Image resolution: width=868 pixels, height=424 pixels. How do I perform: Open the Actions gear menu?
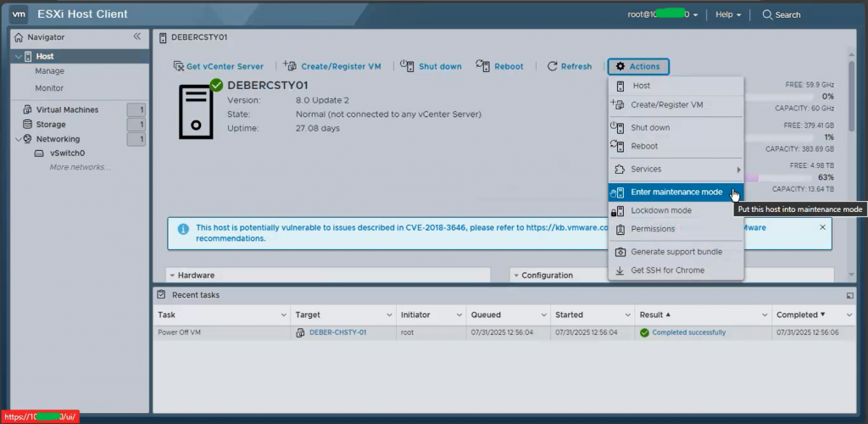coord(638,66)
